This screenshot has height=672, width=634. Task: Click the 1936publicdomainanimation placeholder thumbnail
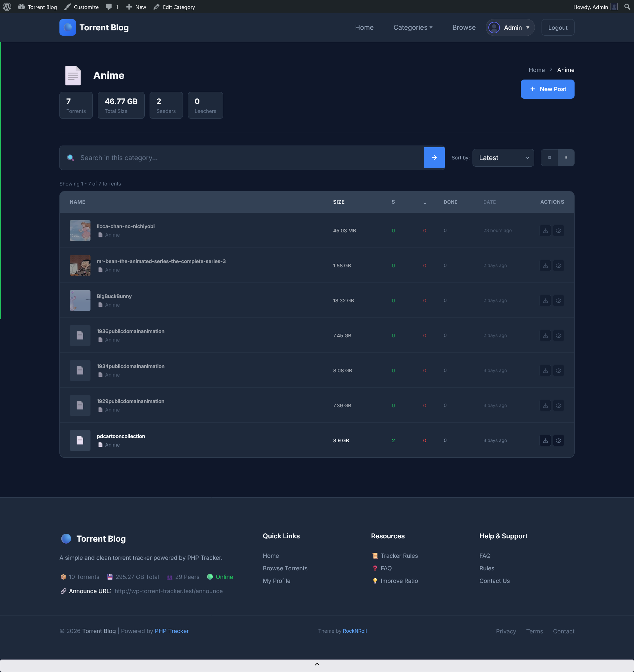click(x=80, y=335)
